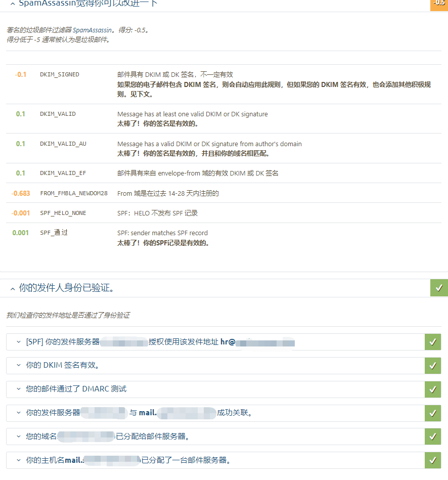Click the 0.001 score value
Image resolution: width=448 pixels, height=480 pixels.
tap(21, 233)
